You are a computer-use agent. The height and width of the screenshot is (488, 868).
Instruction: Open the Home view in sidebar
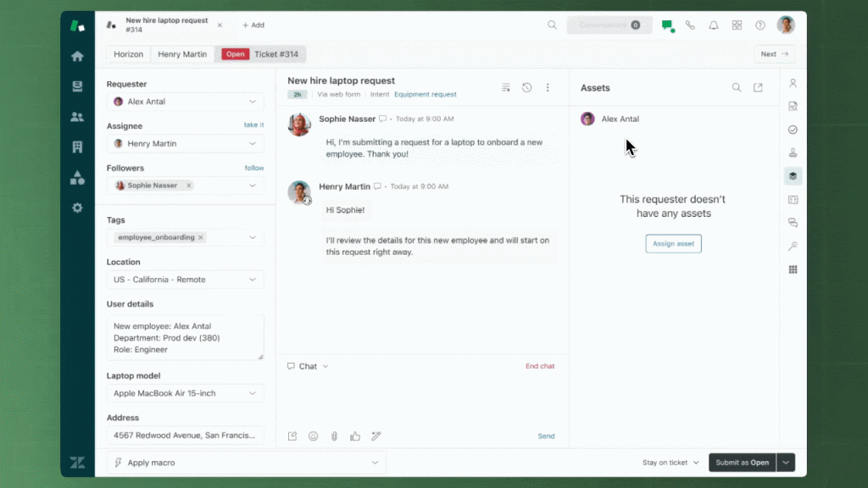(x=77, y=57)
